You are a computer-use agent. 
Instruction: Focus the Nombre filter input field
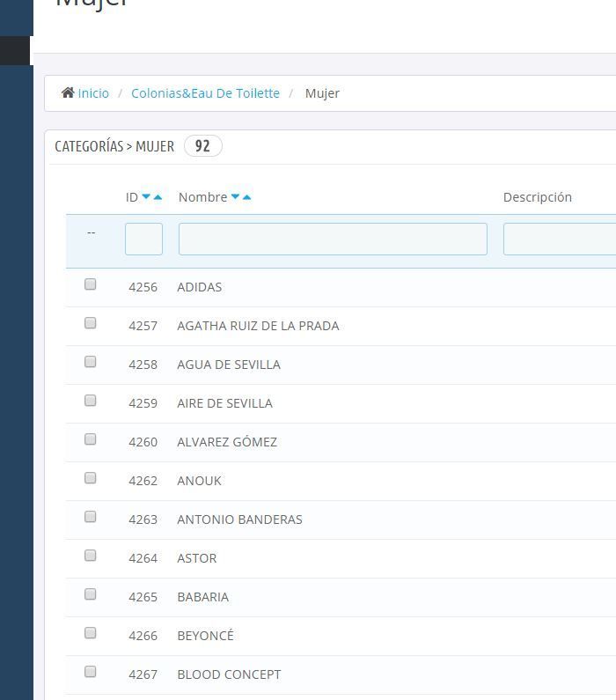[333, 239]
